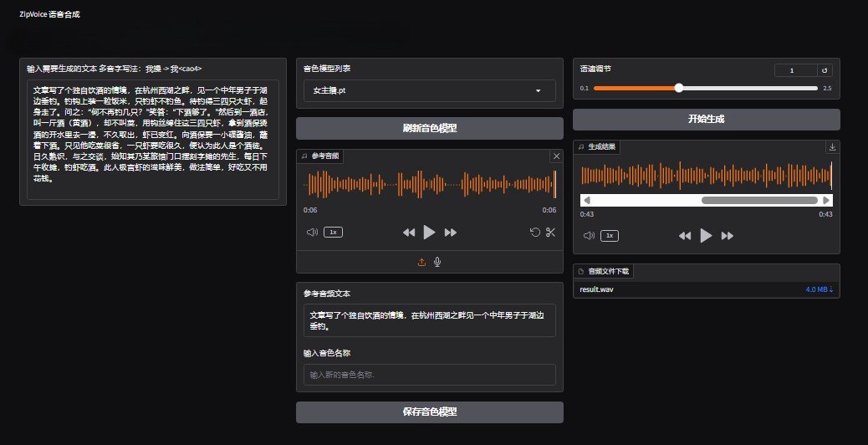
Task: Rewind the reference audio
Action: pyautogui.click(x=408, y=233)
